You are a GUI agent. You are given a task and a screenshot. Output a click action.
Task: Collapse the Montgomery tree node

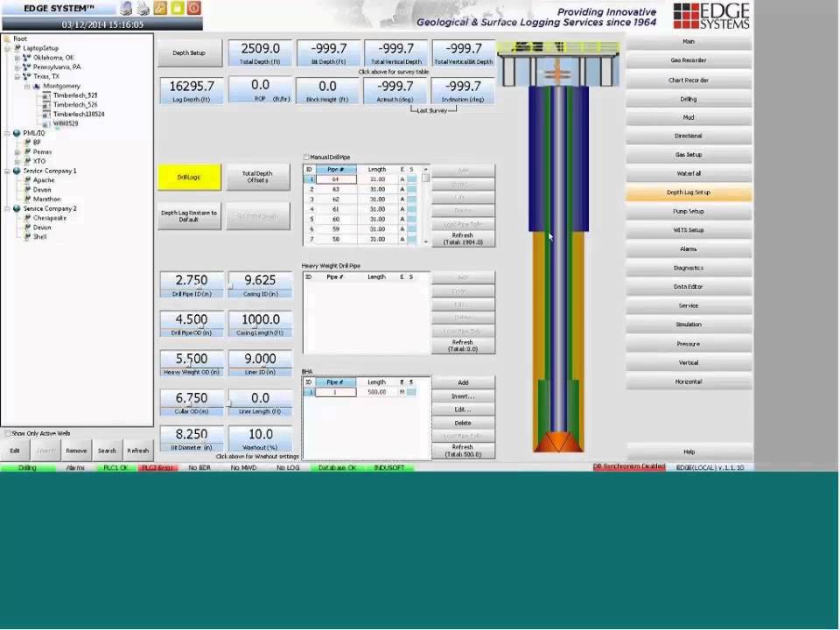click(27, 87)
